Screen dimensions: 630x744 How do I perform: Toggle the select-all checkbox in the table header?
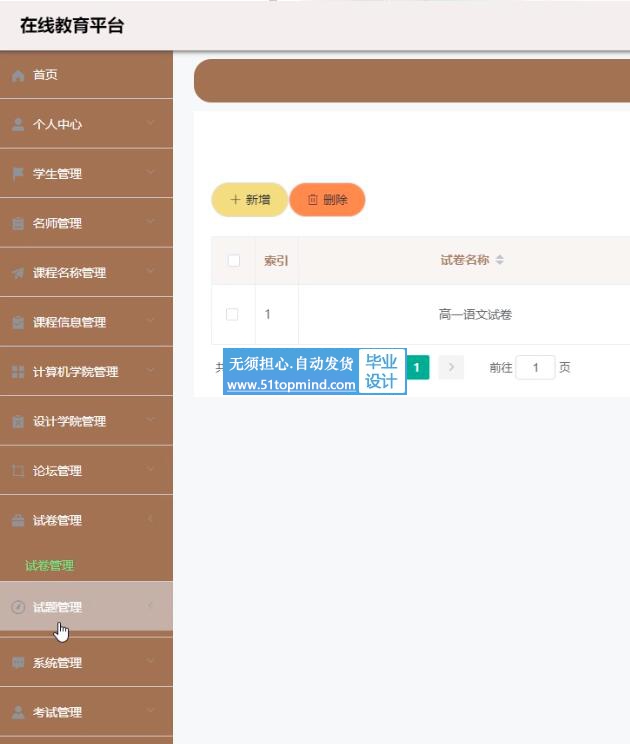point(234,260)
